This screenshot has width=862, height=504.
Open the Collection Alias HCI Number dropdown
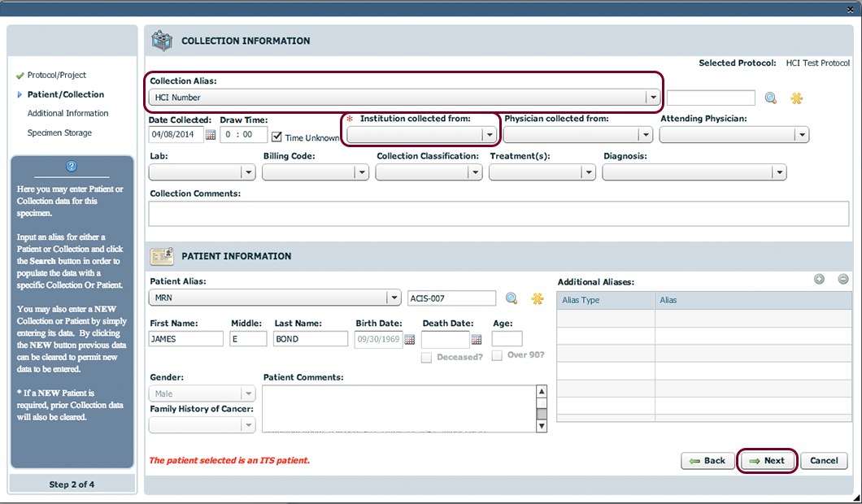pos(403,98)
